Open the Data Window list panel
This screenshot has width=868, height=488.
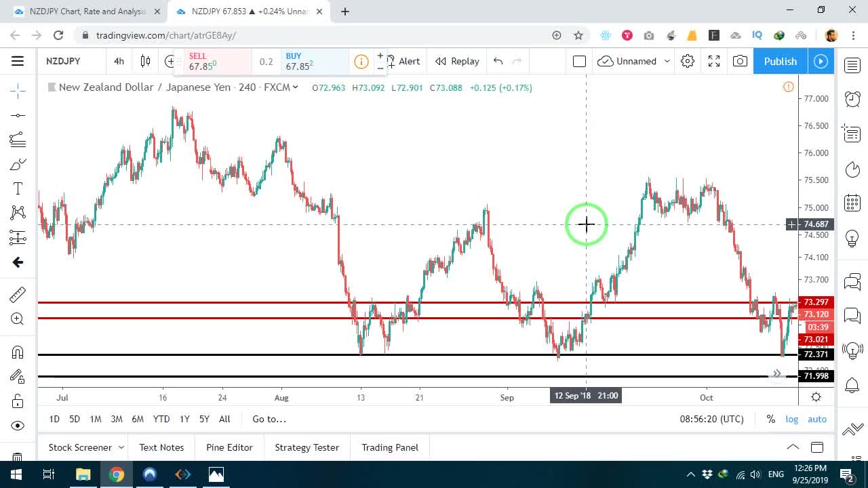click(x=852, y=134)
